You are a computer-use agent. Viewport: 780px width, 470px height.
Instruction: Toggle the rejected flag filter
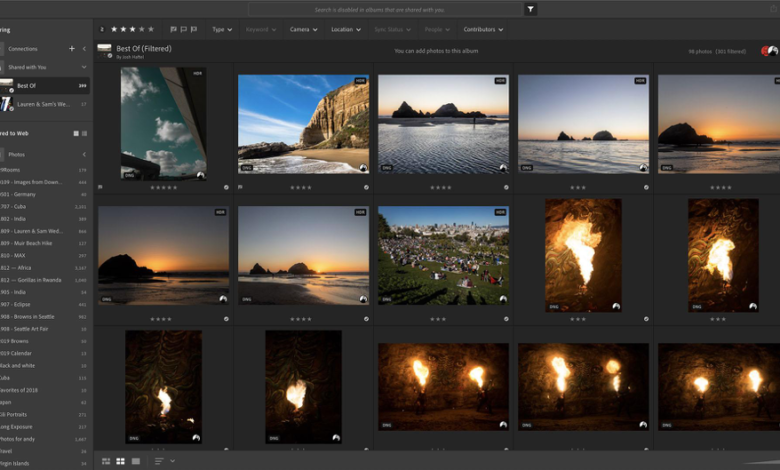point(194,30)
